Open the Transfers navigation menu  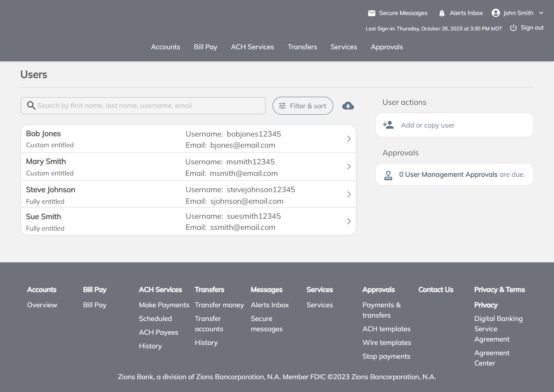point(302,47)
